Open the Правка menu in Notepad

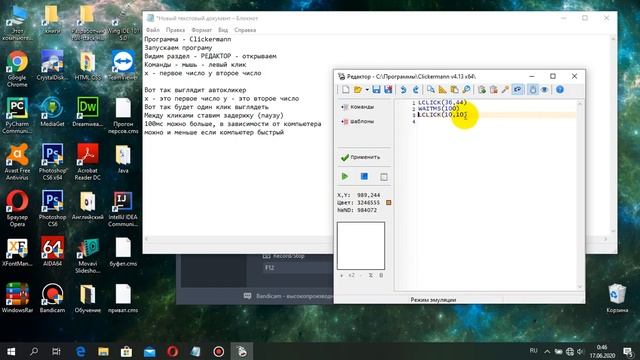175,30
